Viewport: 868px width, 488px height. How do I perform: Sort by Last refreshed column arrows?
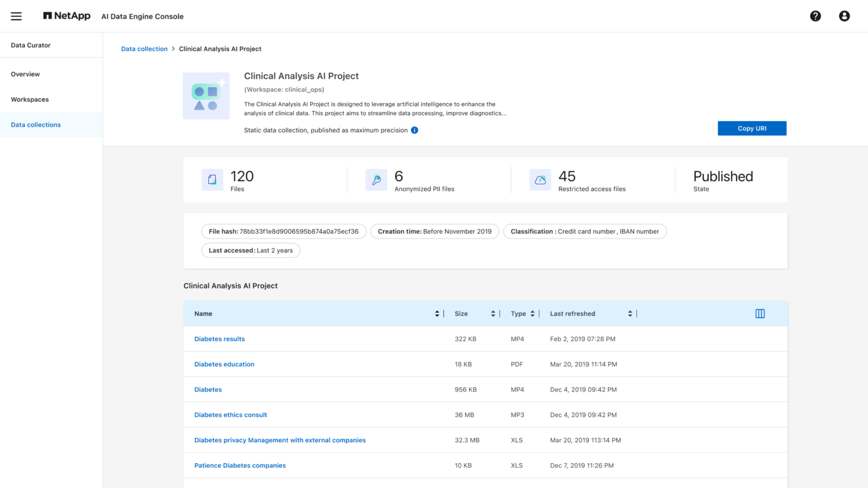click(630, 313)
